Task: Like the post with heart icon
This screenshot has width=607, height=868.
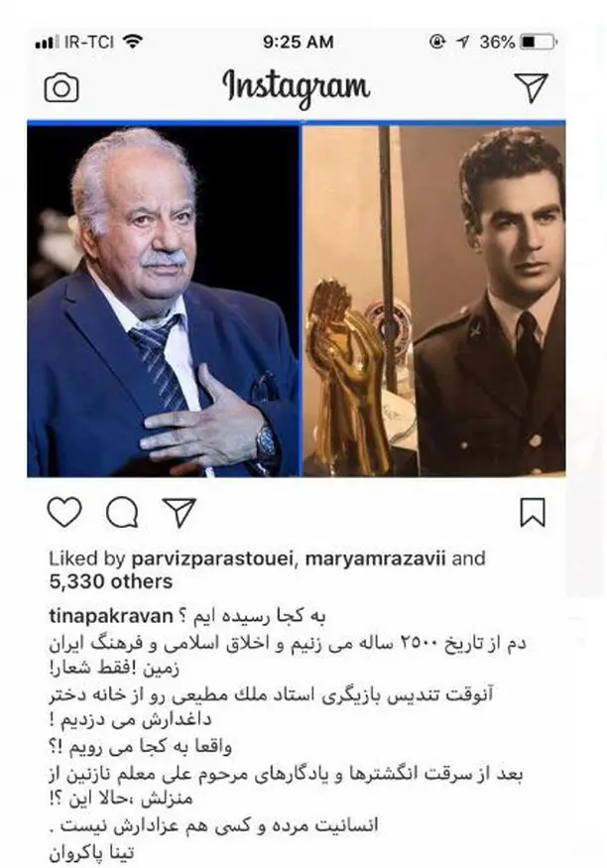Action: (x=64, y=512)
